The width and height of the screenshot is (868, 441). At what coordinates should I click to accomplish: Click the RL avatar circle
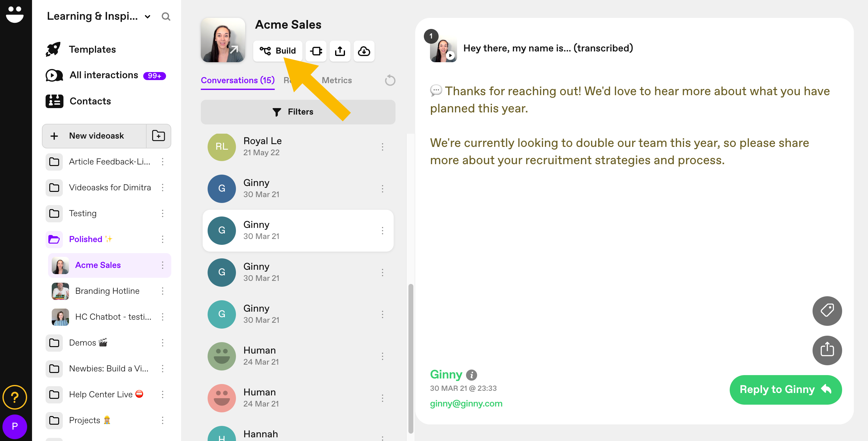tap(222, 147)
